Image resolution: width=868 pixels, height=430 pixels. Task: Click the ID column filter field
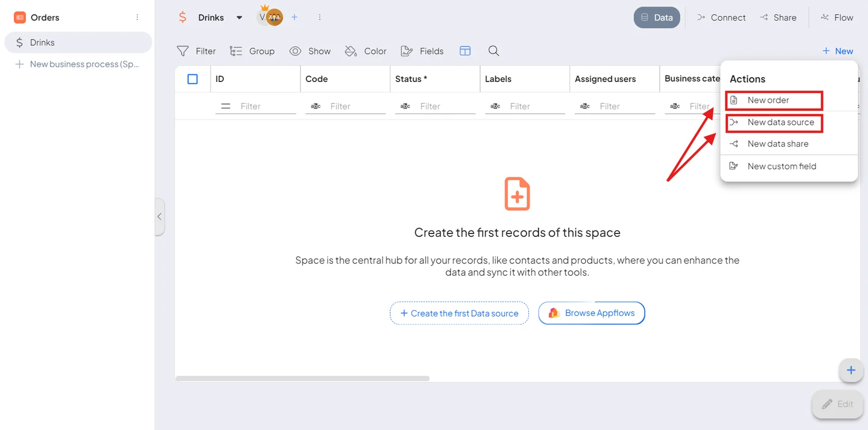267,106
